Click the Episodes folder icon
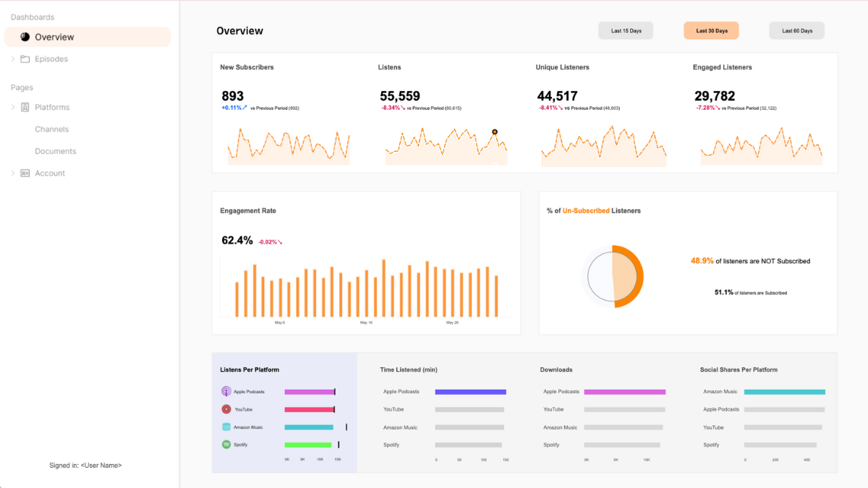Viewport: 868px width, 488px height. coord(25,59)
